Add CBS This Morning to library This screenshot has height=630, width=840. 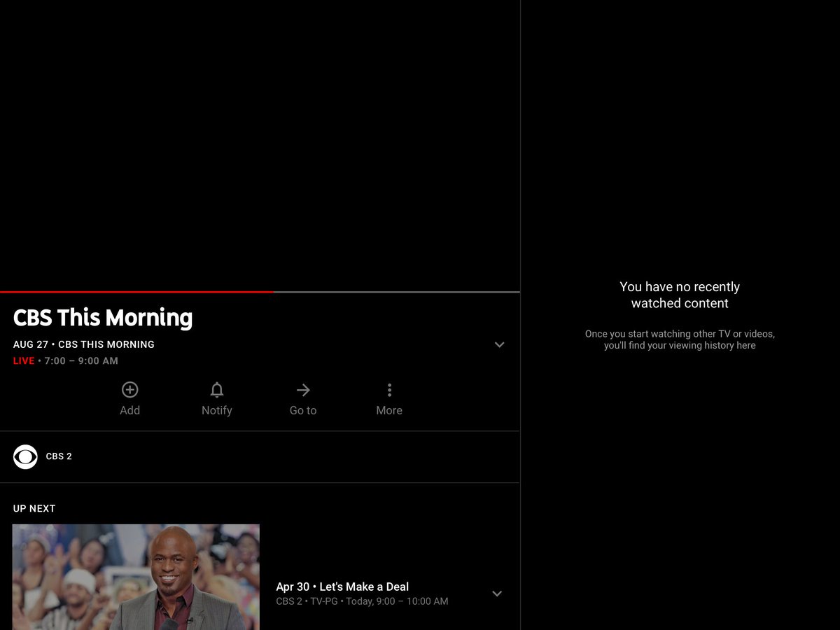click(x=130, y=399)
